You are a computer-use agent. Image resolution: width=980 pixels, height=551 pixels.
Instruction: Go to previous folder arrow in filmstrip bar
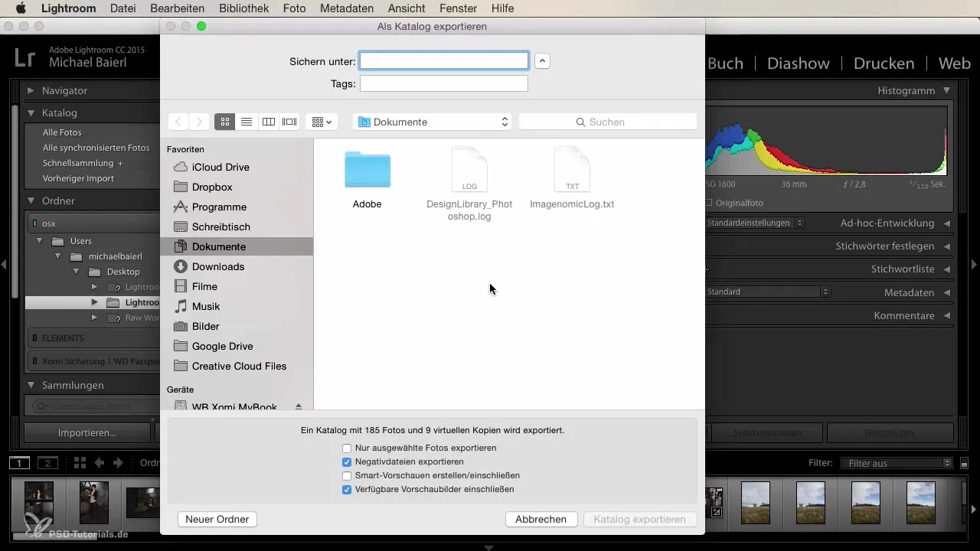coord(100,463)
